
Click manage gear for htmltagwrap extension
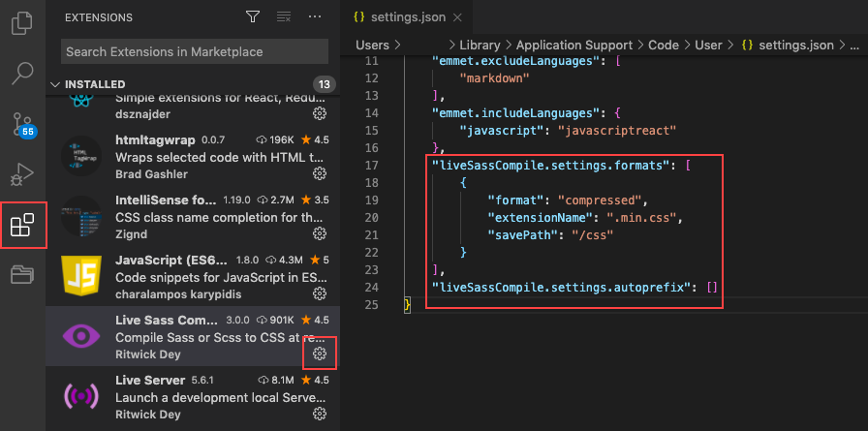coord(320,173)
